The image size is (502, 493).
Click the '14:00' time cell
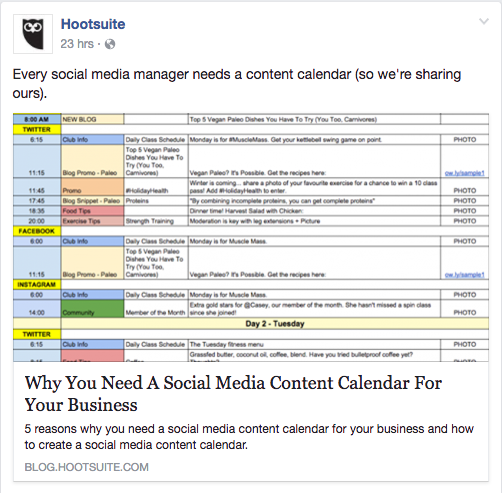click(x=37, y=309)
